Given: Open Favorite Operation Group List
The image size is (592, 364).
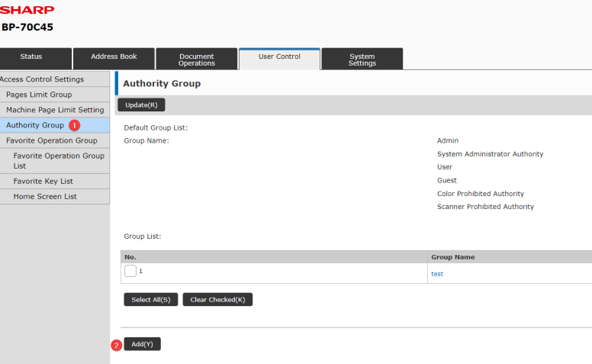Looking at the screenshot, I should pyautogui.click(x=59, y=160).
